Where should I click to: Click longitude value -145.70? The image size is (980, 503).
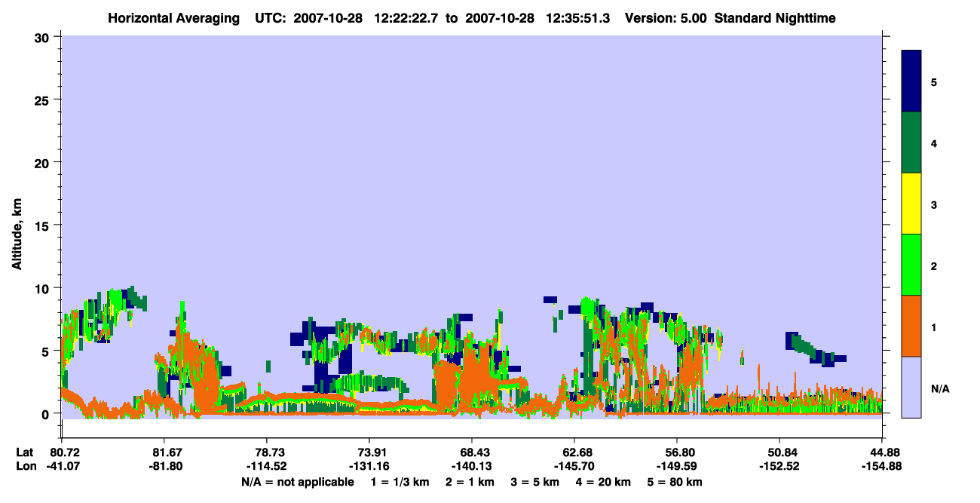pyautogui.click(x=574, y=466)
